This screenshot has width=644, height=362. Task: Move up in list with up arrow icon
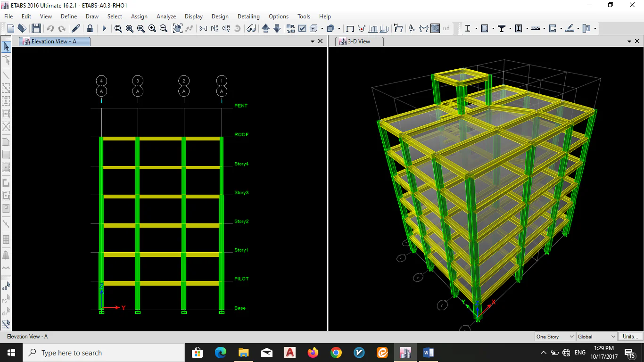click(265, 28)
